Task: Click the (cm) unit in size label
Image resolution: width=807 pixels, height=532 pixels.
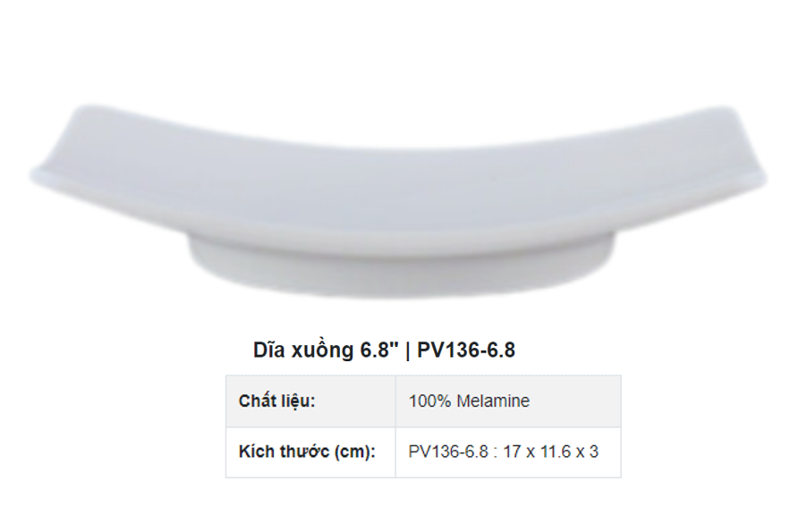Action: (x=355, y=452)
